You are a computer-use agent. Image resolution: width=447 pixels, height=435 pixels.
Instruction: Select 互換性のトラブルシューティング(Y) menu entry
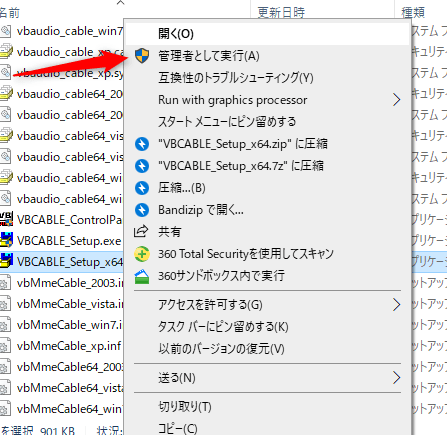click(x=267, y=78)
